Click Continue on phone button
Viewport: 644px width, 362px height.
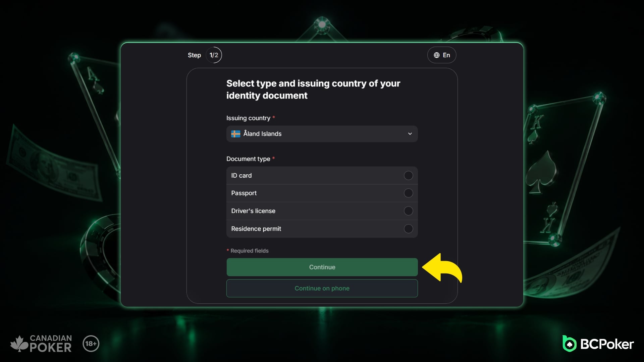tap(322, 288)
